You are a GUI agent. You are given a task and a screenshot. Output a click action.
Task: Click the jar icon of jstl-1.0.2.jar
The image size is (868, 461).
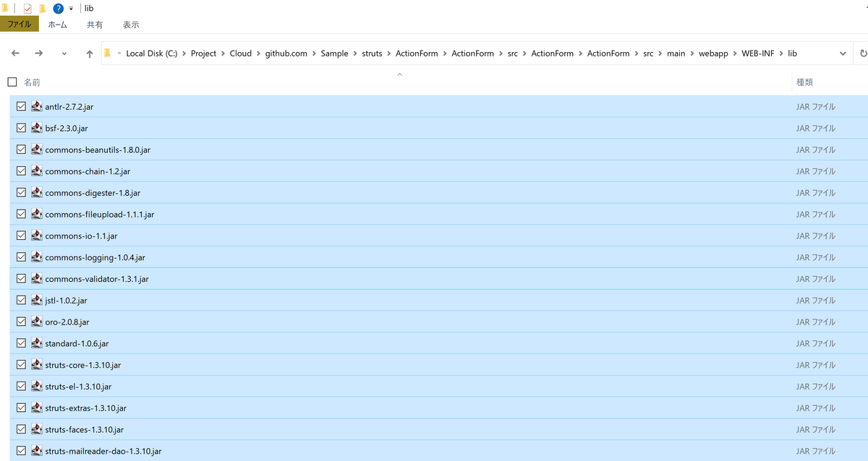pyautogui.click(x=36, y=300)
